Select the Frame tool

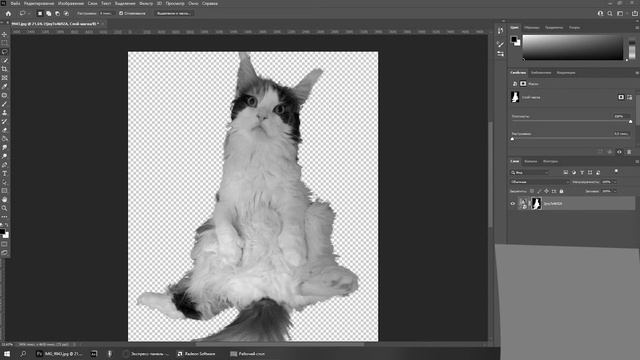[x=4, y=78]
